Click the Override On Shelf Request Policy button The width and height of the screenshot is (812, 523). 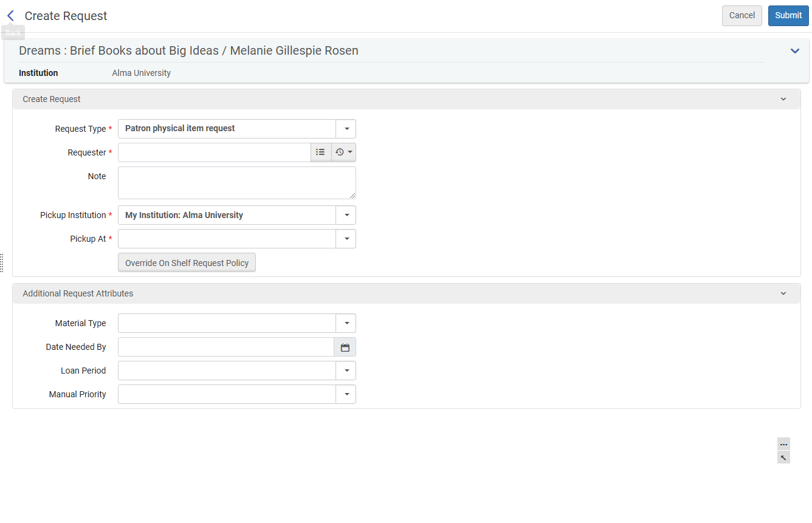(187, 263)
